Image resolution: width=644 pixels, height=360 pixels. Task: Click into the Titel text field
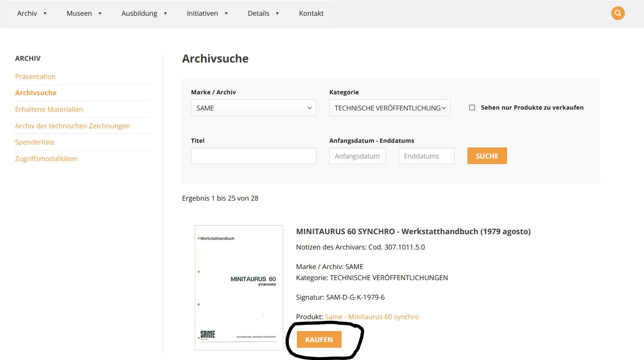click(x=254, y=156)
